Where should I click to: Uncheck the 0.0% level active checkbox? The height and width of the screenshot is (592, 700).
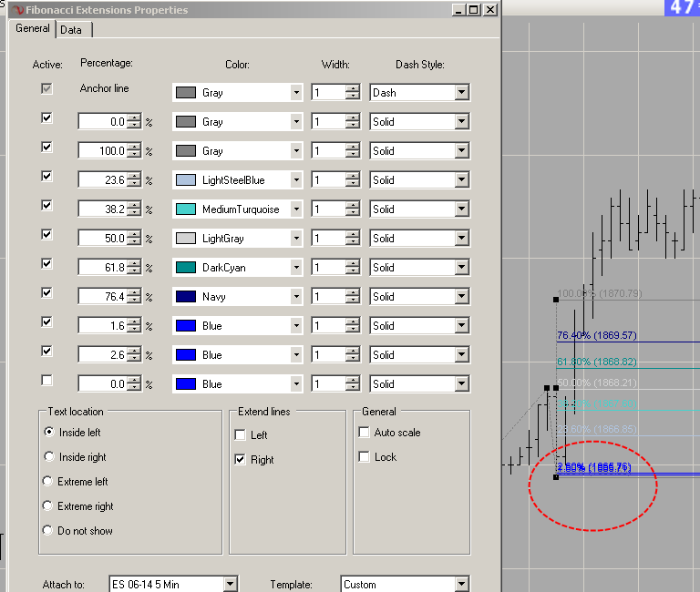46,118
